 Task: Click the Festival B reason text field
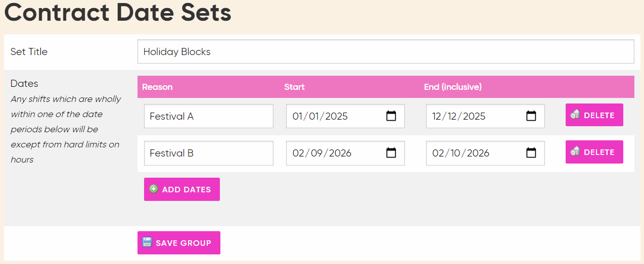tap(208, 153)
